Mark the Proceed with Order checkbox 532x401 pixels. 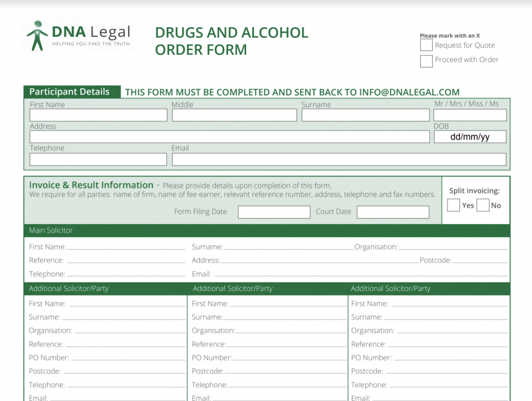pos(426,61)
